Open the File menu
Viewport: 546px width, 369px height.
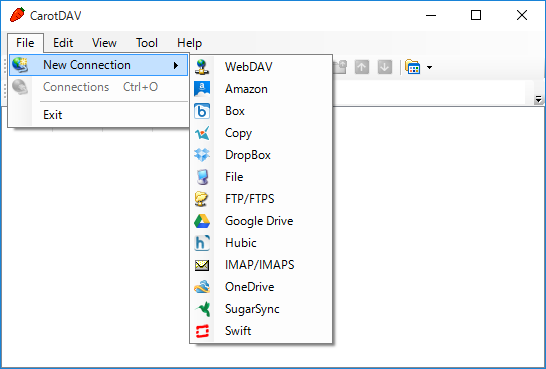coord(25,43)
